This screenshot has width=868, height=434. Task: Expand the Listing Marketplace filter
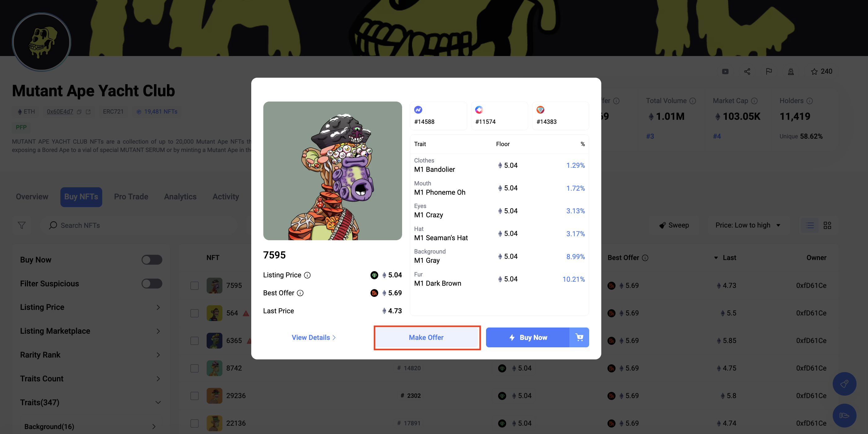pos(90,331)
